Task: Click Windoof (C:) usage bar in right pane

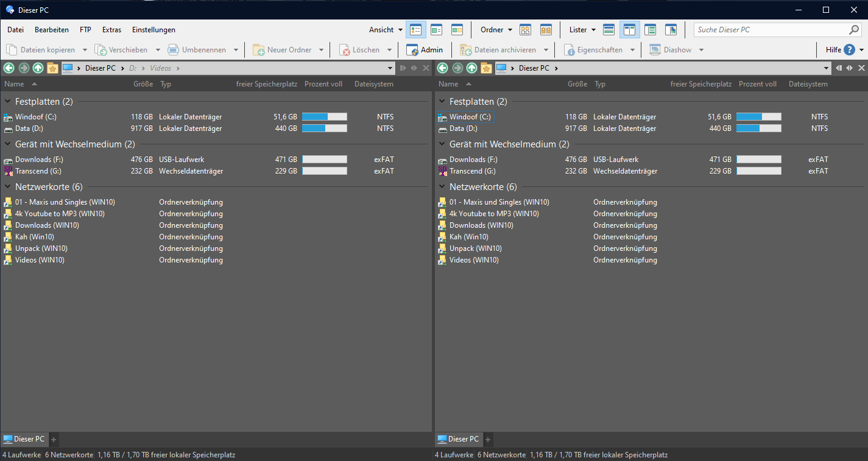Action: click(x=758, y=117)
